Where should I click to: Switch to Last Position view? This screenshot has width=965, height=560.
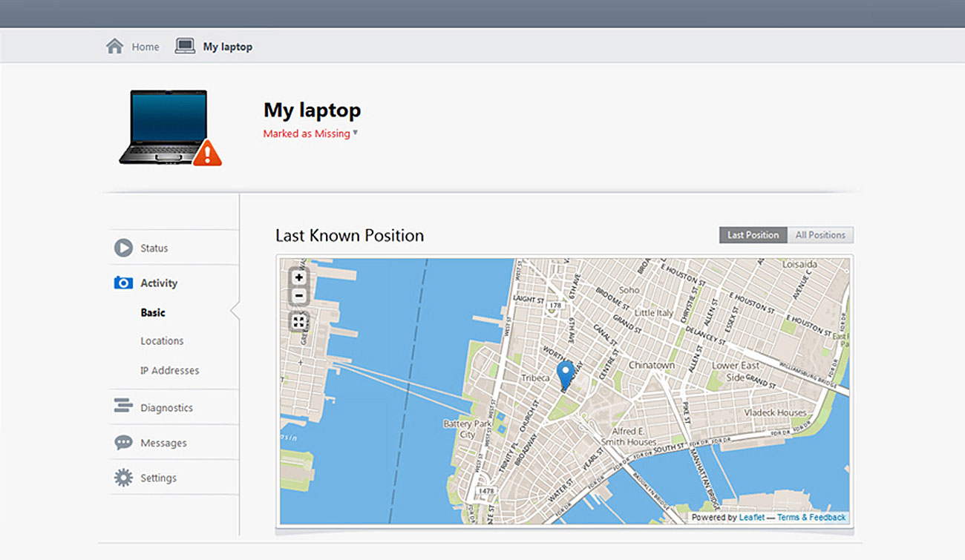click(x=753, y=235)
